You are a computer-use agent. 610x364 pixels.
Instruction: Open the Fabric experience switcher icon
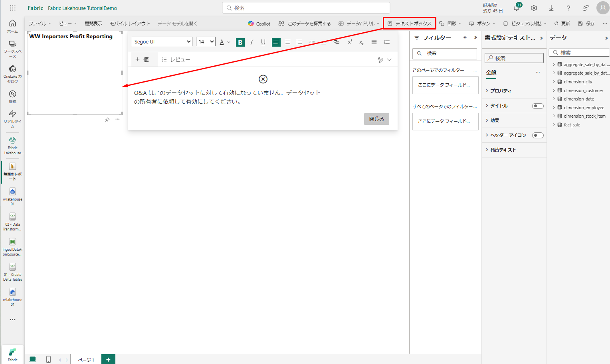coord(12,354)
